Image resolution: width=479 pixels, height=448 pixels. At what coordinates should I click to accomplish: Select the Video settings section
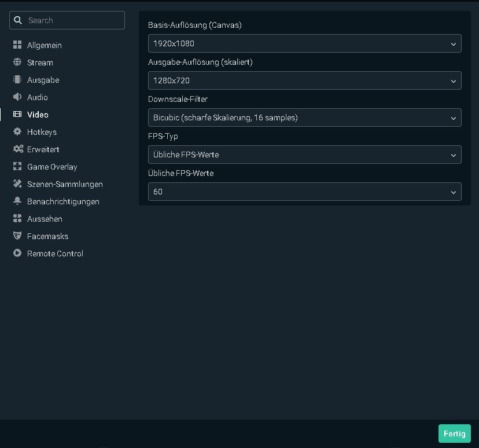coord(38,115)
